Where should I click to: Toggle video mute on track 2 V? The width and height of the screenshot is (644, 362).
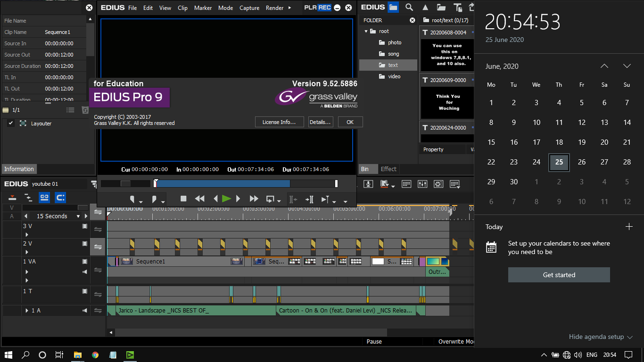tap(85, 244)
